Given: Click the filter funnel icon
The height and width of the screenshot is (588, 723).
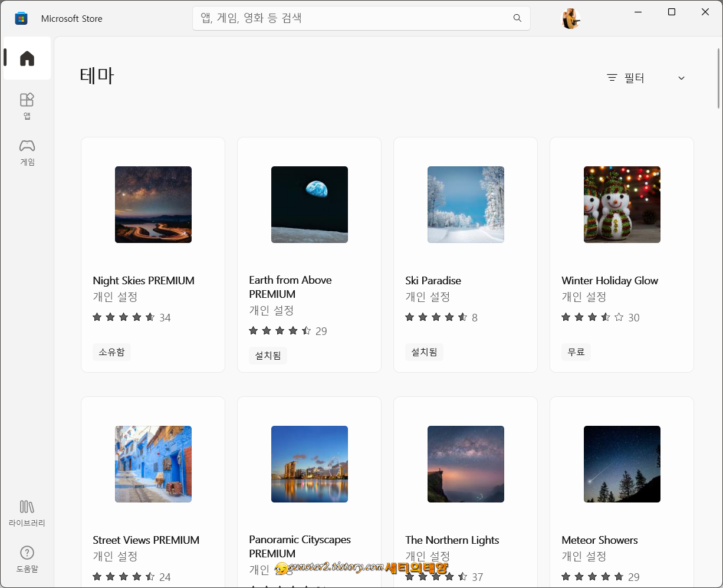Looking at the screenshot, I should pyautogui.click(x=611, y=78).
